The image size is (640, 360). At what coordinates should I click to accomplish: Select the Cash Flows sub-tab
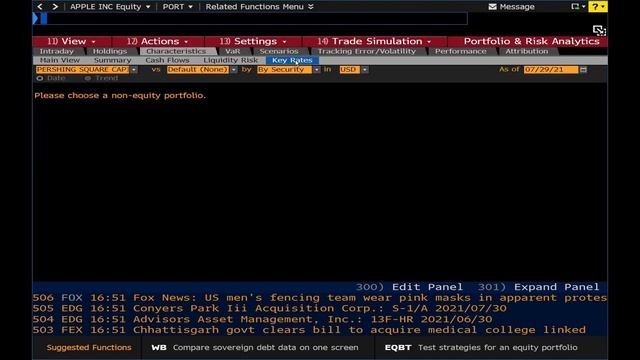167,60
